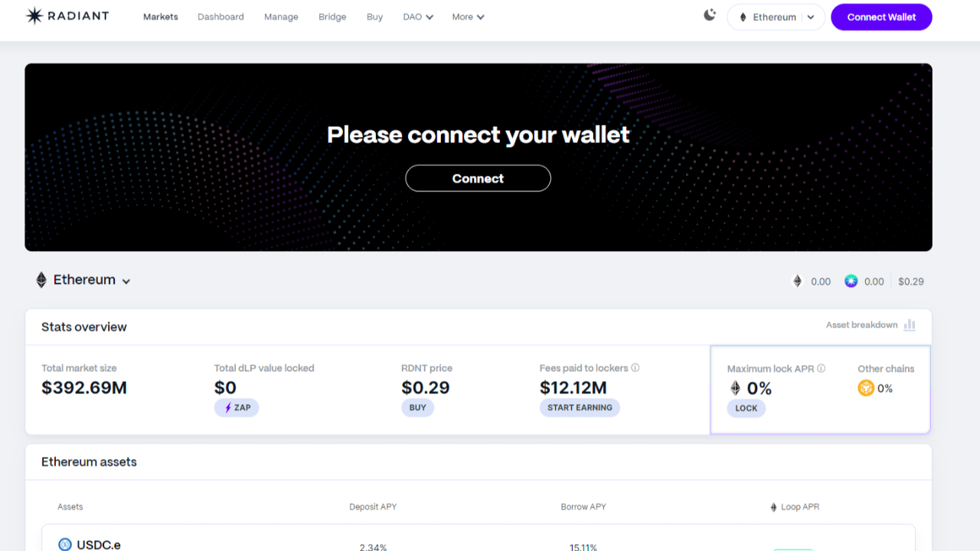Open the DAO dropdown menu

(x=417, y=16)
